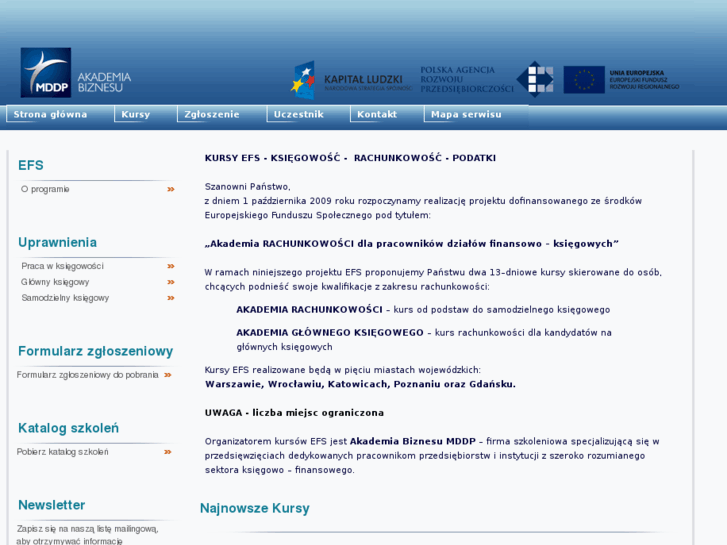Image resolution: width=727 pixels, height=545 pixels.
Task: Click the Newsletter heading
Action: 51,505
